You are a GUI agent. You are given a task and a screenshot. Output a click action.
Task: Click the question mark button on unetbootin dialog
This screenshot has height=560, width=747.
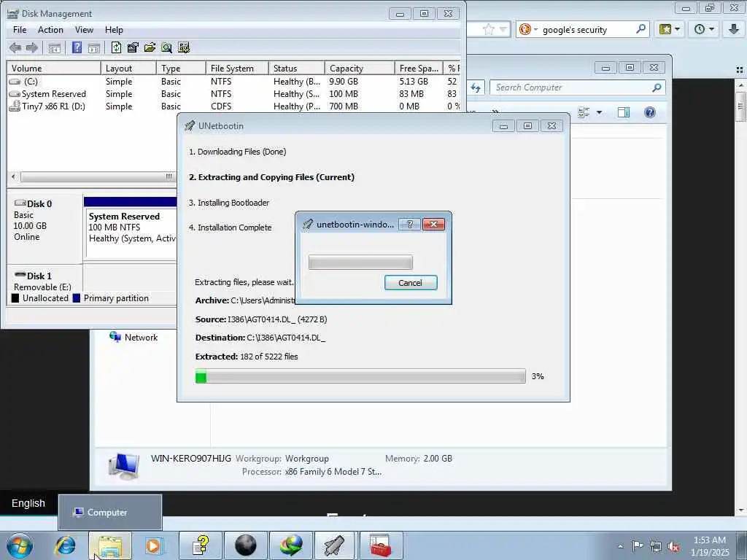(x=410, y=225)
